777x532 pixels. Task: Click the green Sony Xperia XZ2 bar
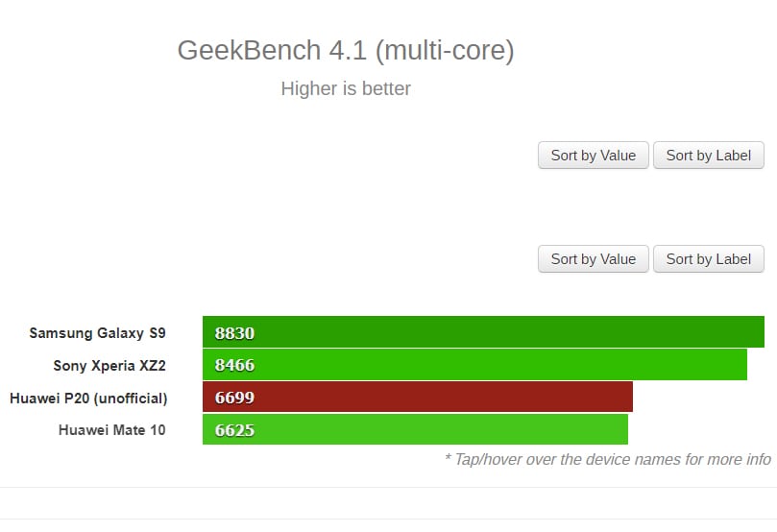click(474, 365)
